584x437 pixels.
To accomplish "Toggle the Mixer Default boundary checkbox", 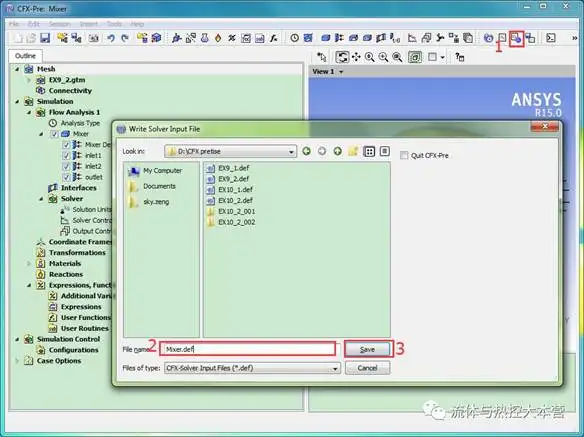I will click(66, 145).
